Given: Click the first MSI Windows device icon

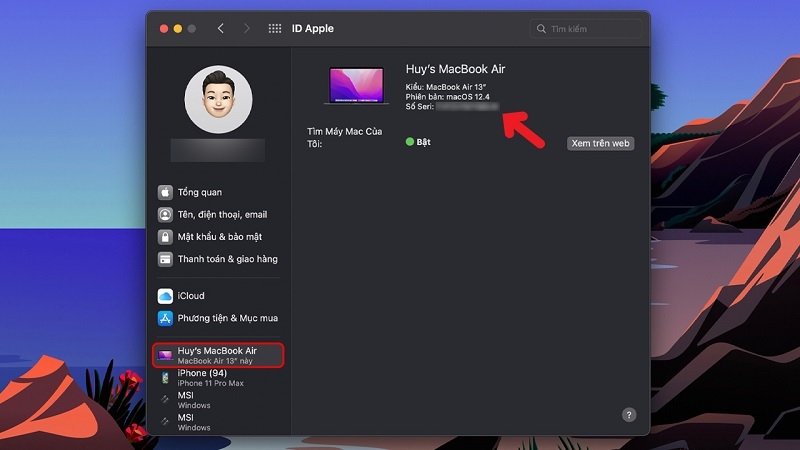Looking at the screenshot, I should click(165, 399).
